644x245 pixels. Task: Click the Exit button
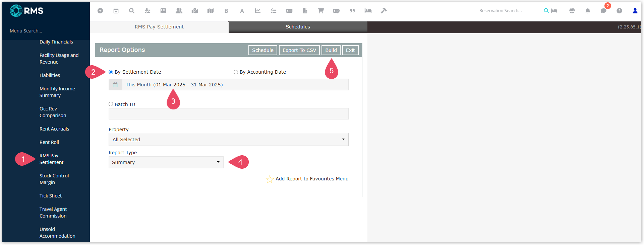(x=350, y=50)
